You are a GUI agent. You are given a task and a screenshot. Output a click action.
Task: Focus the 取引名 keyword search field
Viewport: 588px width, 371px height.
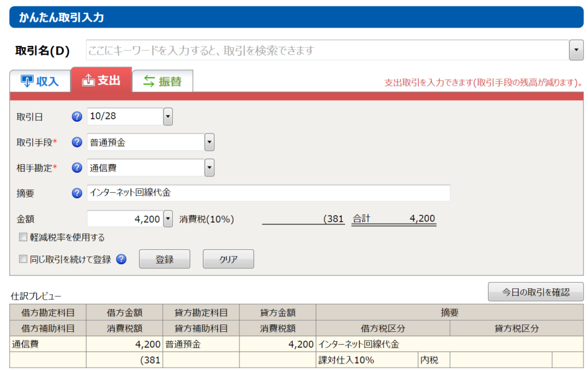point(327,50)
